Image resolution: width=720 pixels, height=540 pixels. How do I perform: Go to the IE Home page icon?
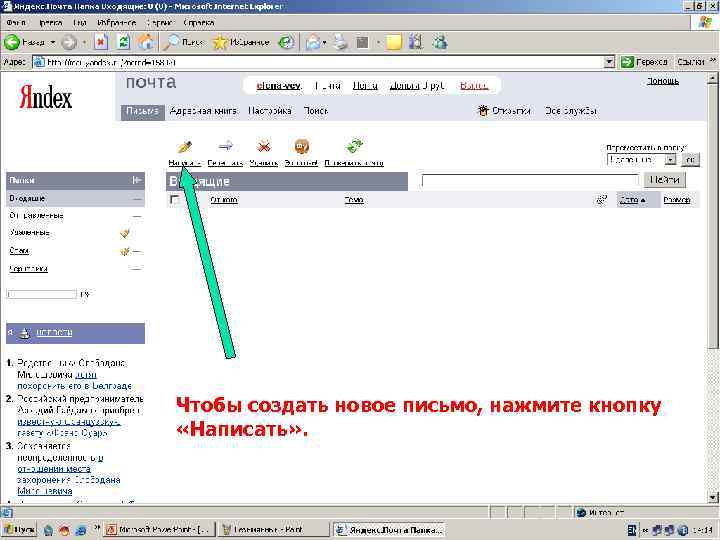pos(146,43)
